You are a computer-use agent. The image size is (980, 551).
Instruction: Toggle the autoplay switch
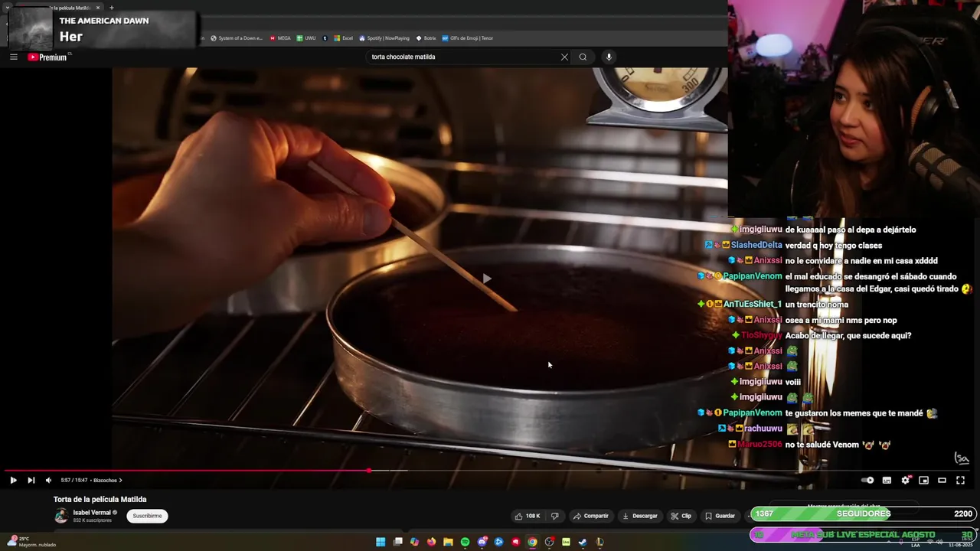pos(867,481)
